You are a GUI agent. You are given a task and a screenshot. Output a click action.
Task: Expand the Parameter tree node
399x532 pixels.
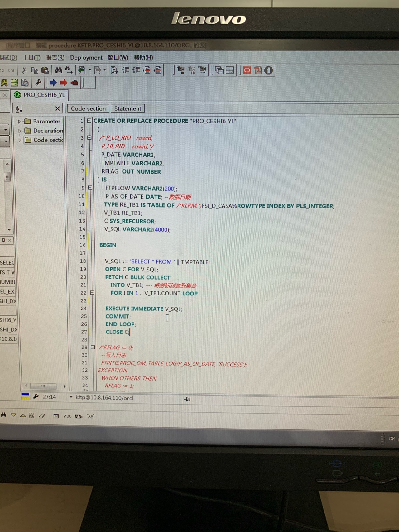click(x=19, y=122)
